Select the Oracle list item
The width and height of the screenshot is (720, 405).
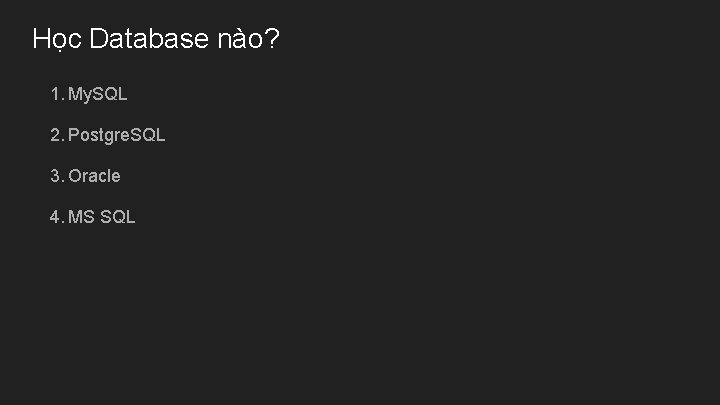(94, 176)
